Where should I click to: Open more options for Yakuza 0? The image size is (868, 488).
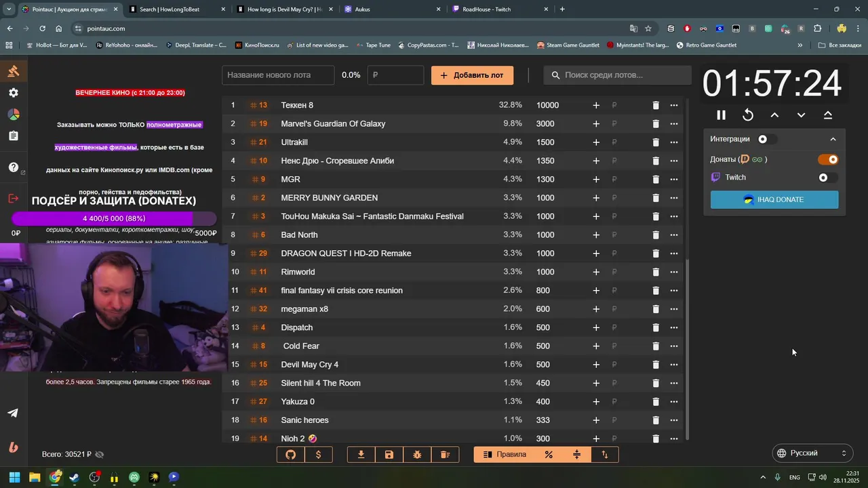pyautogui.click(x=673, y=401)
